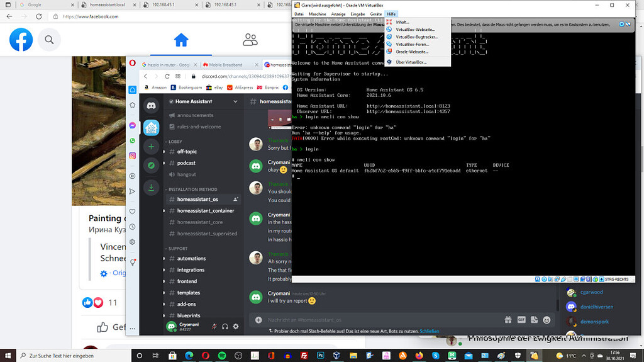Open Discord Explore public servers compass
Image resolution: width=644 pixels, height=362 pixels.
[151, 166]
